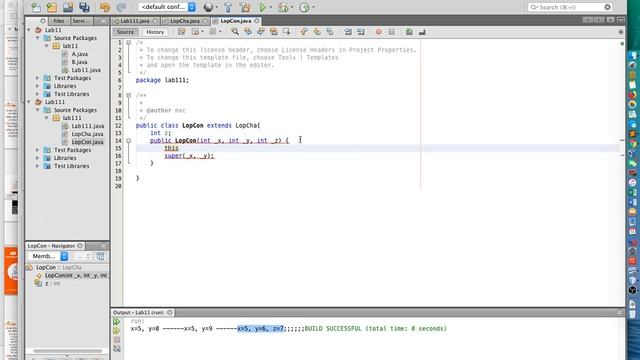
Task: Switch to the Lab111.java editor tab
Action: tap(135, 21)
